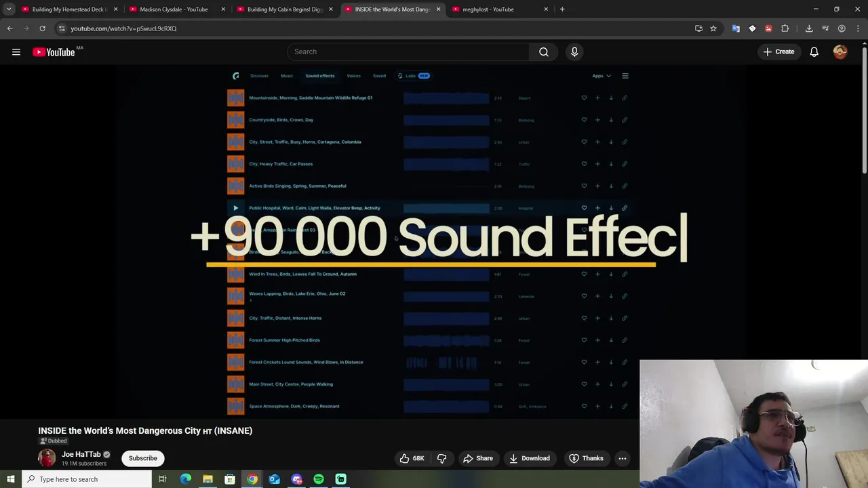This screenshot has width=868, height=488.
Task: Reload the YouTube page
Action: point(42,28)
